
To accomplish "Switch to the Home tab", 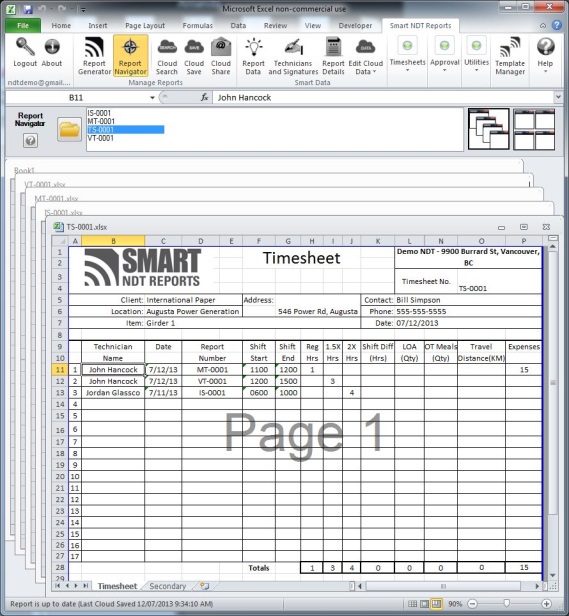I will click(61, 26).
